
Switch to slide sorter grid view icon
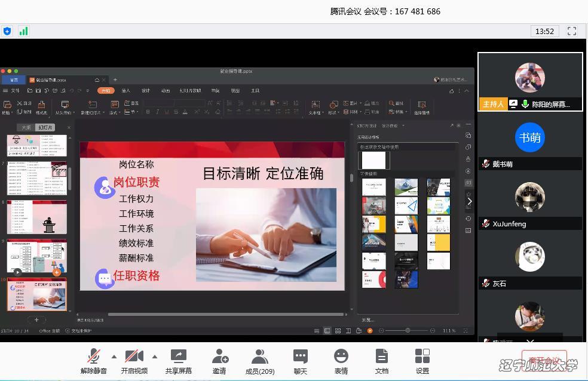point(338,331)
